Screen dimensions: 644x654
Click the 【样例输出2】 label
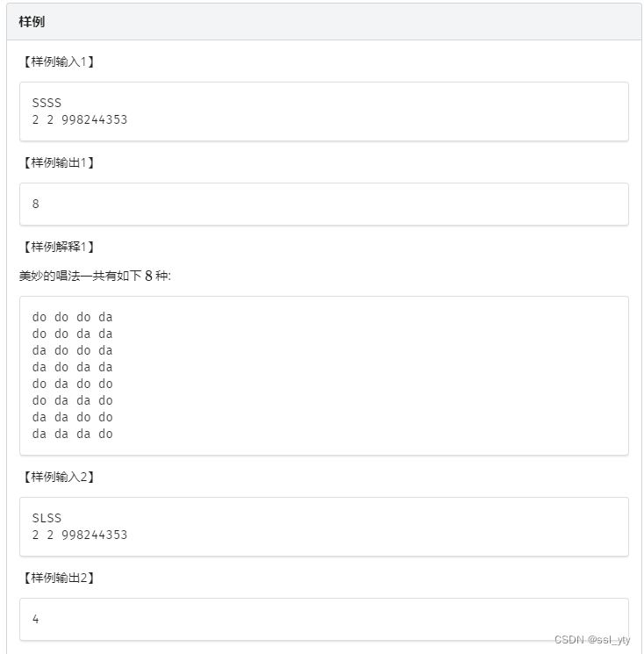click(59, 578)
